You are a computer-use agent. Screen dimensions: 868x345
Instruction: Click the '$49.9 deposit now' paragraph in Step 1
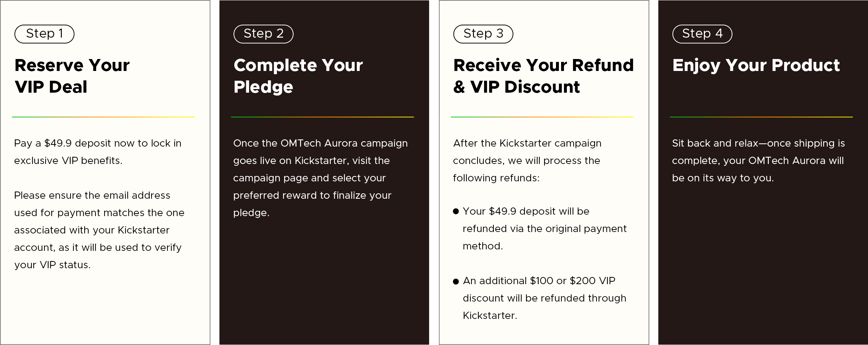[x=98, y=152]
